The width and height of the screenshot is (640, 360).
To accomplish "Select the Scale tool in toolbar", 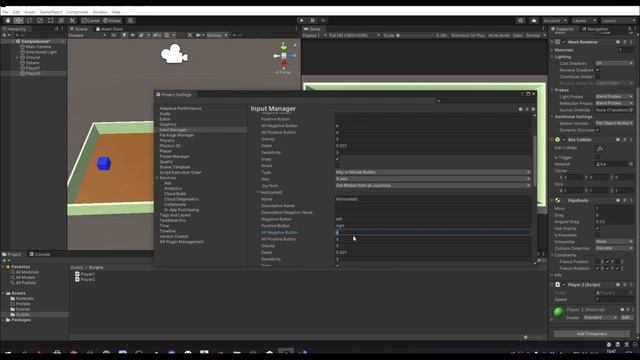I will click(40, 20).
